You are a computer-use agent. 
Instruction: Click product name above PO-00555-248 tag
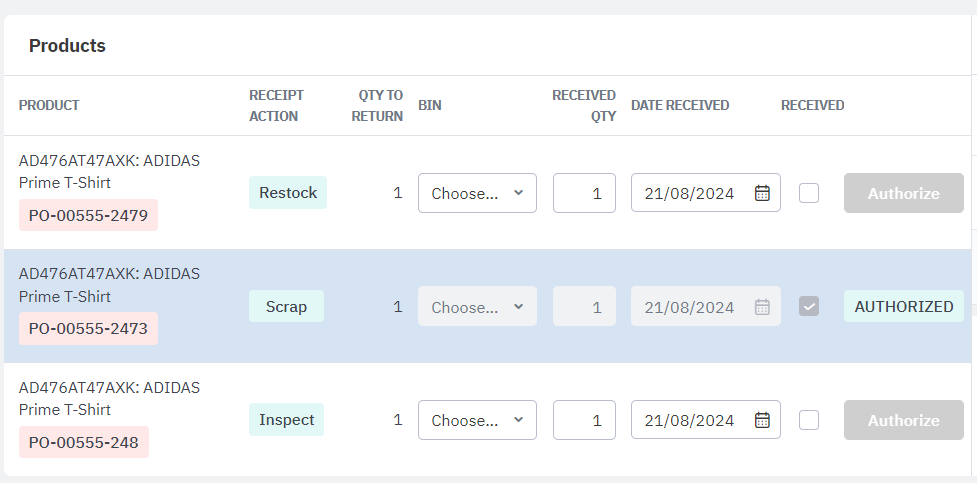(x=110, y=399)
